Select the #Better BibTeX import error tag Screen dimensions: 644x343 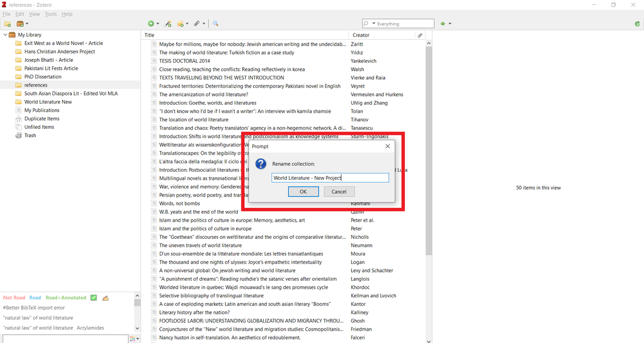point(34,308)
